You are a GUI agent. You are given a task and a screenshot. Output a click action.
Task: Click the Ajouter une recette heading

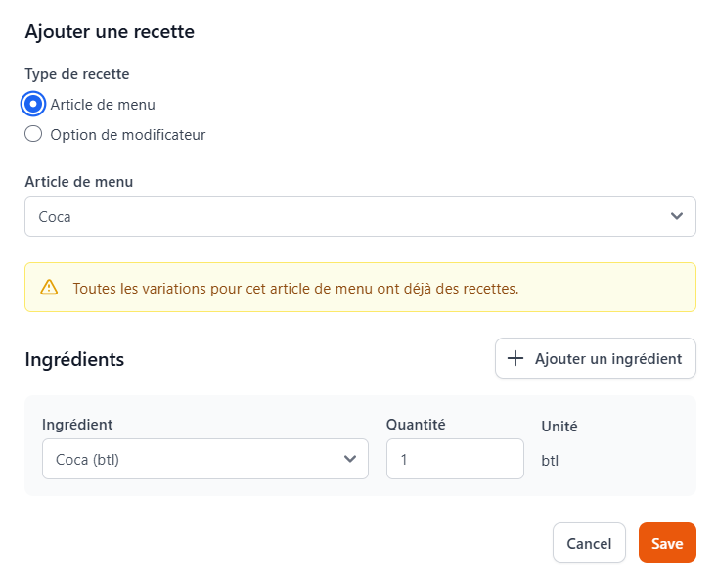point(110,32)
